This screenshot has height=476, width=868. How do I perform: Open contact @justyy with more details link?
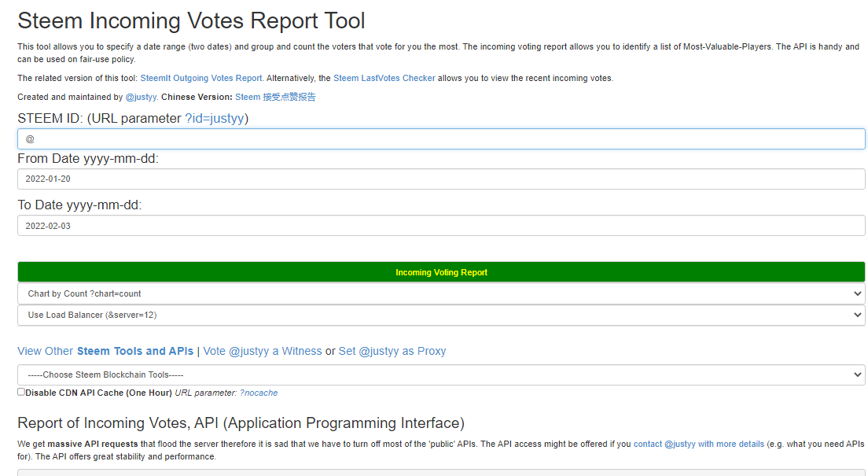pos(699,444)
